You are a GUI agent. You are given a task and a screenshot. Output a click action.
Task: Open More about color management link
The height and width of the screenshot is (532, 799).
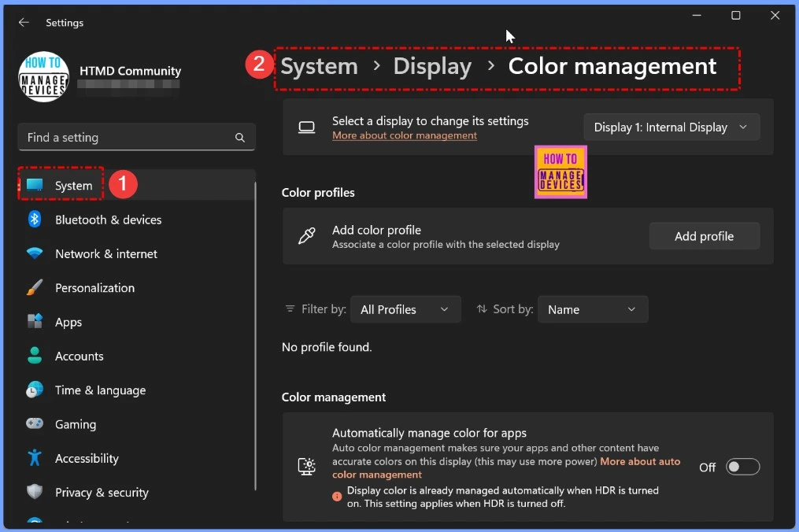tap(405, 135)
